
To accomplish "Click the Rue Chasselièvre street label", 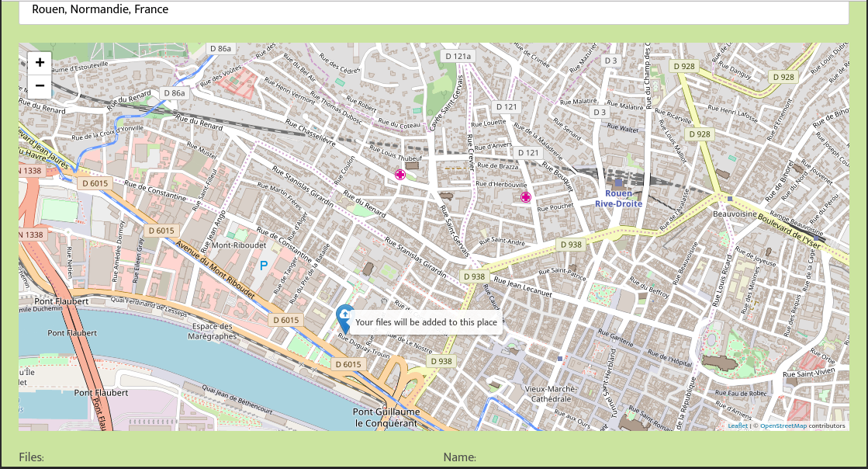I will [x=310, y=133].
